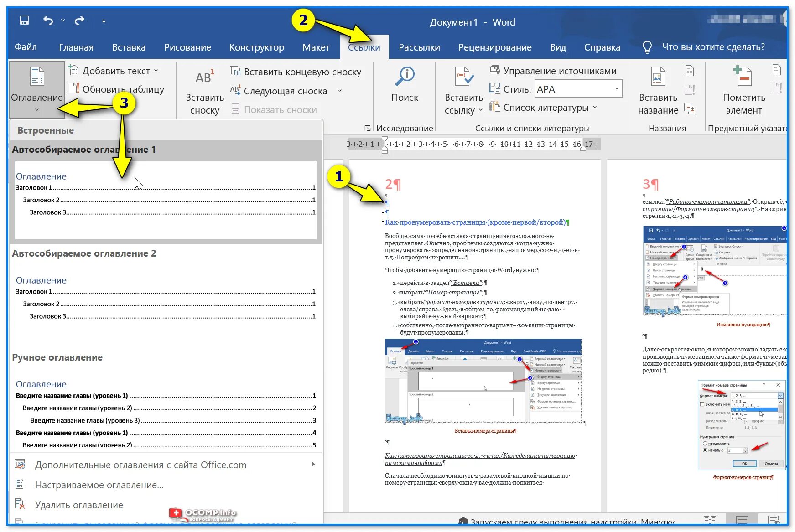
Task: Insert a table of figures icon
Action: pos(690,71)
